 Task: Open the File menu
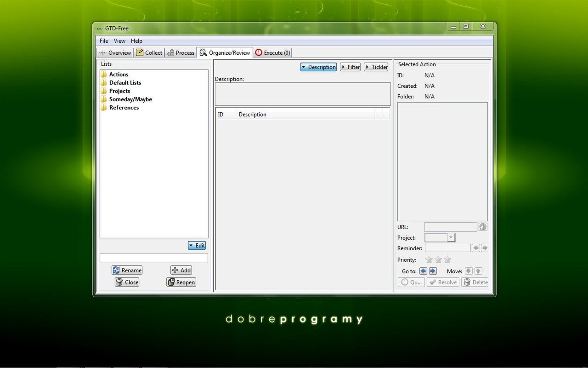pyautogui.click(x=104, y=41)
